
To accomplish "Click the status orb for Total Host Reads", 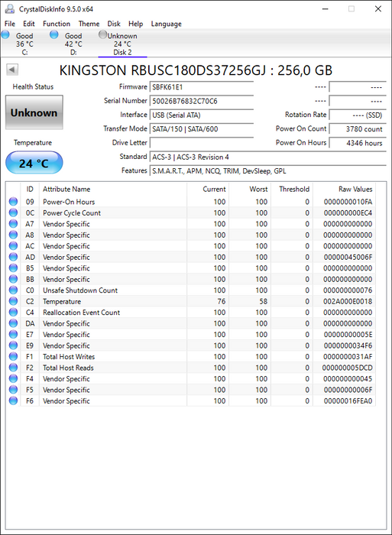I will pyautogui.click(x=13, y=368).
